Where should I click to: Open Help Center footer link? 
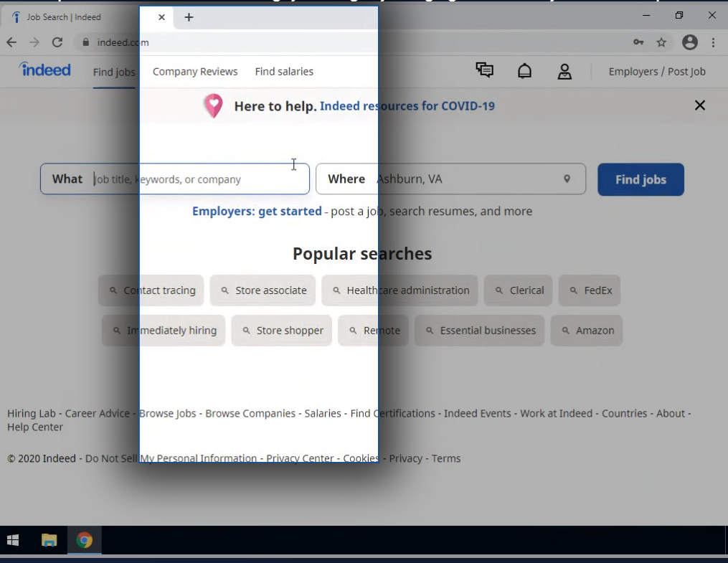tap(35, 427)
